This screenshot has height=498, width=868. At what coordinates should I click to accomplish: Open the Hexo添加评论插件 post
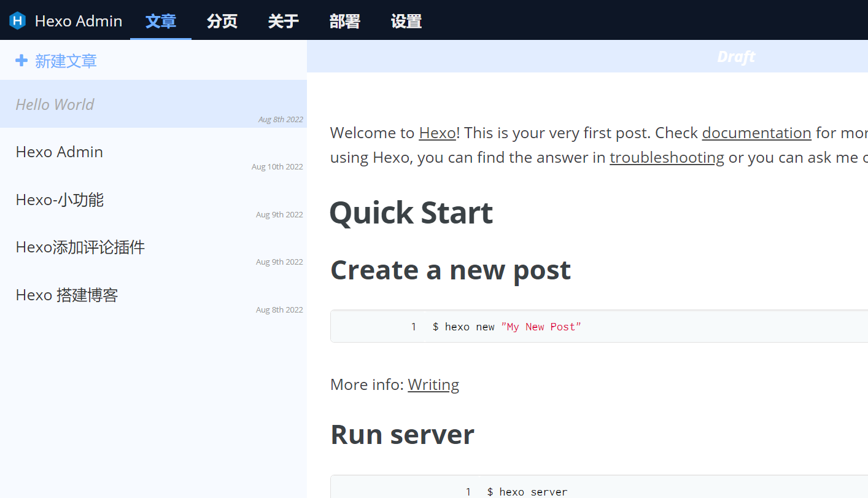coord(80,247)
